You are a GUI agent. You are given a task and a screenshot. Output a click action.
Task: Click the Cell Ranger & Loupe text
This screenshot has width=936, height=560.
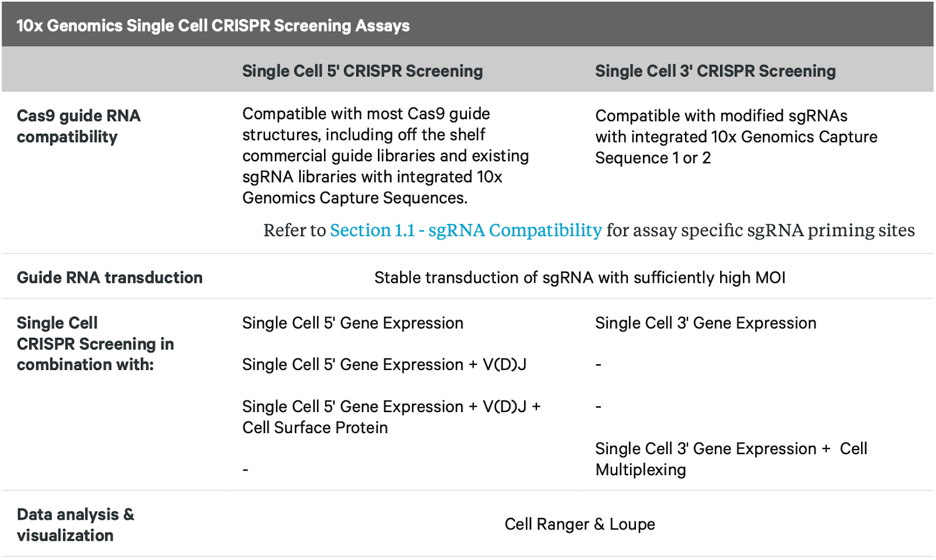[x=580, y=524]
